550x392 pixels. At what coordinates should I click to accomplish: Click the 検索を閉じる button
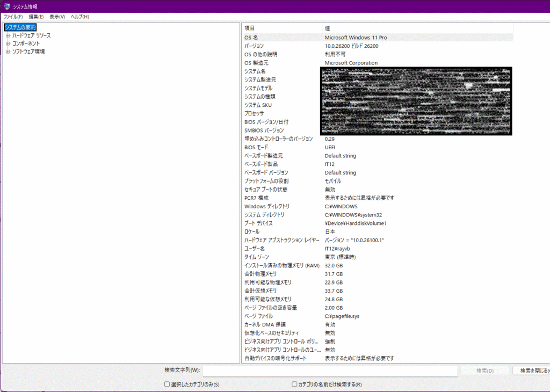531,371
